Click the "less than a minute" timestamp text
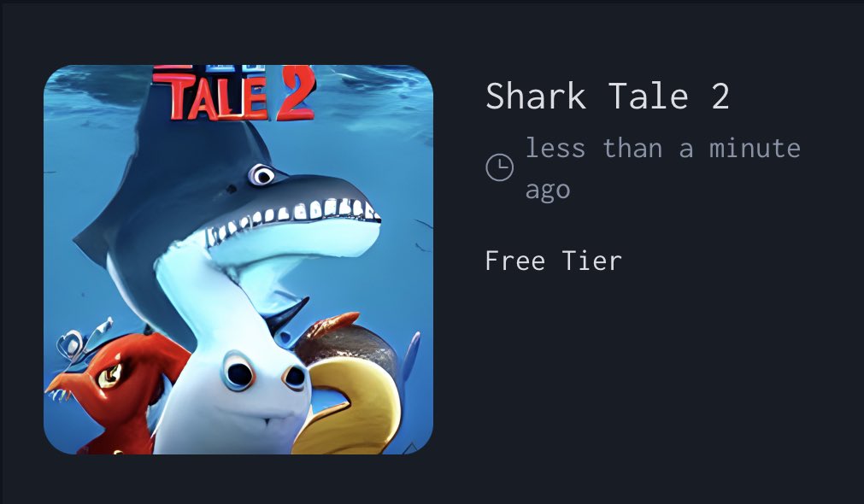 pyautogui.click(x=662, y=149)
